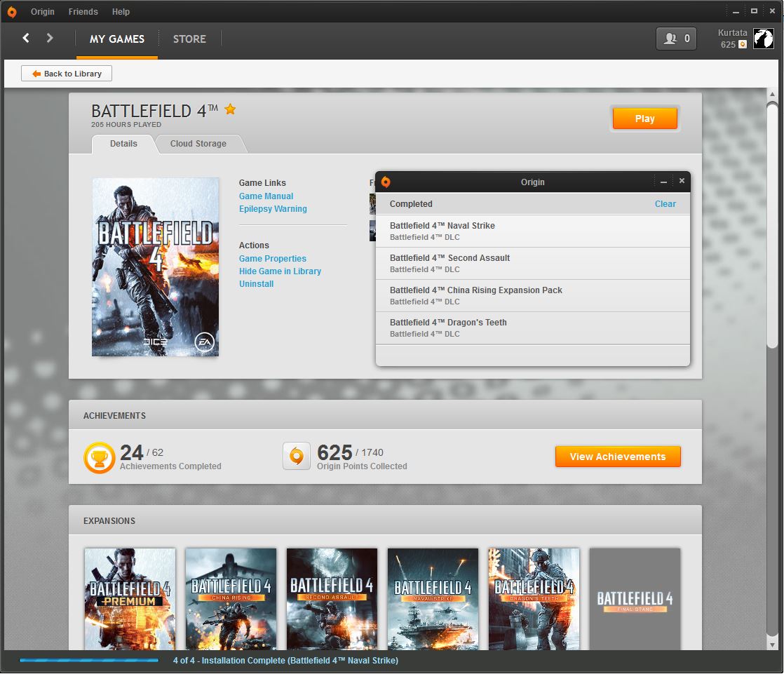Select Battlefield 4 Naval Strike in completed list
The width and height of the screenshot is (784, 674).
pyautogui.click(x=533, y=231)
